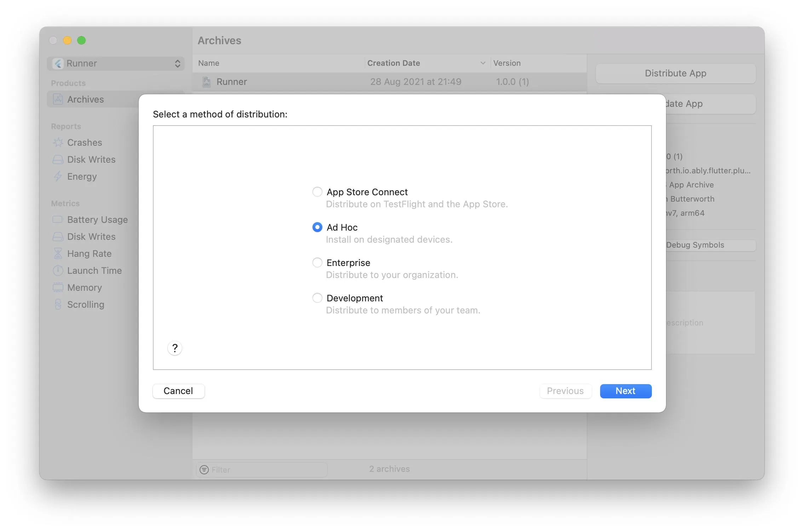Choose the Enterprise distribution option
This screenshot has width=804, height=532.
pos(317,262)
